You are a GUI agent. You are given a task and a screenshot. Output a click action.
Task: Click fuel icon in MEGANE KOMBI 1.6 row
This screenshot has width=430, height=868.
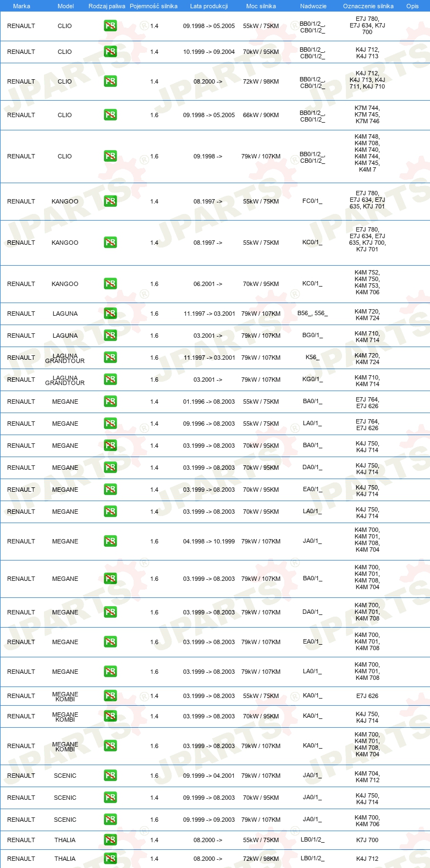click(x=111, y=746)
